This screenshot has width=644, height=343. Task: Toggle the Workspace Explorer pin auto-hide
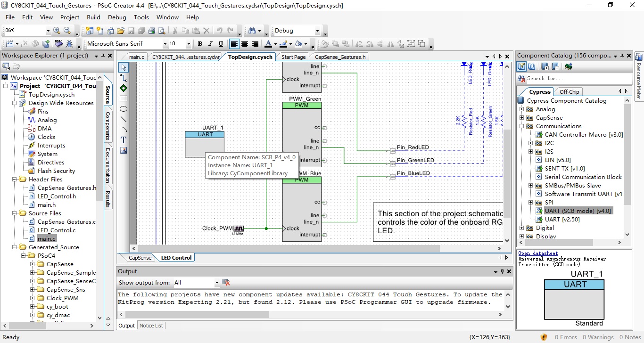(103, 56)
